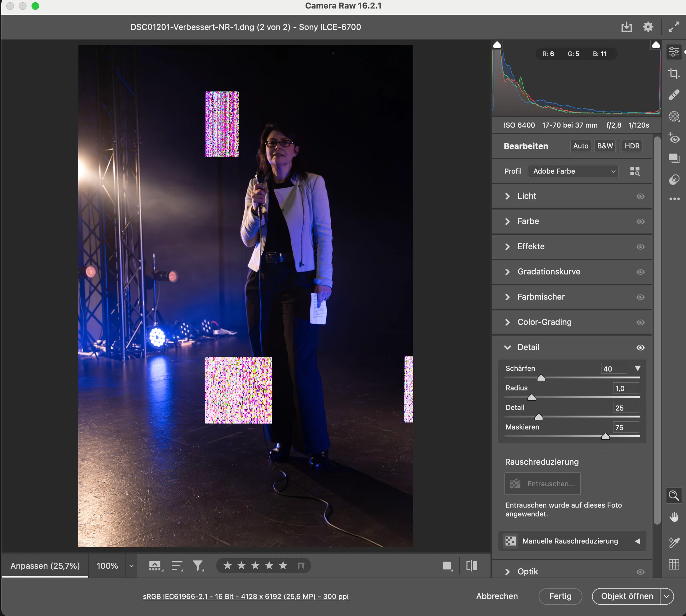This screenshot has height=616, width=686.
Task: Select the Zoom magnifier tool
Action: [673, 496]
